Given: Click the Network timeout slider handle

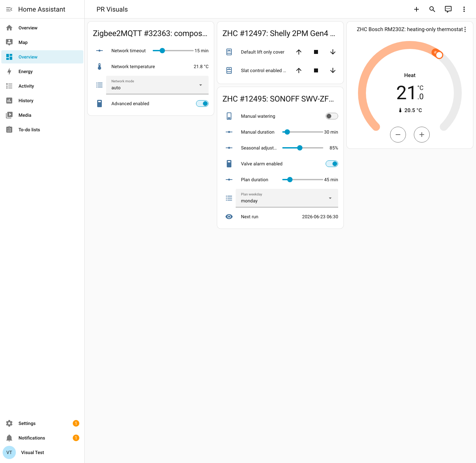Looking at the screenshot, I should (162, 51).
